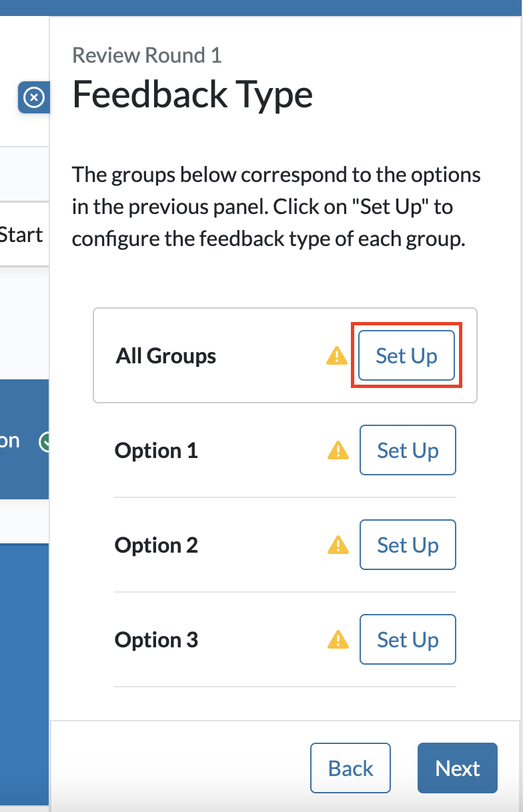The height and width of the screenshot is (812, 523).
Task: Click the Feedback Type heading
Action: [x=192, y=95]
